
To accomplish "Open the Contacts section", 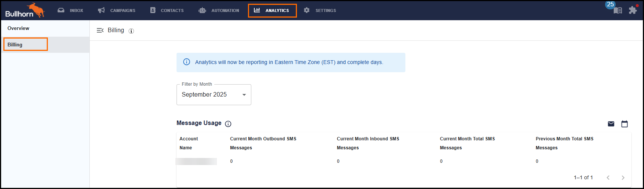I will point(167,10).
